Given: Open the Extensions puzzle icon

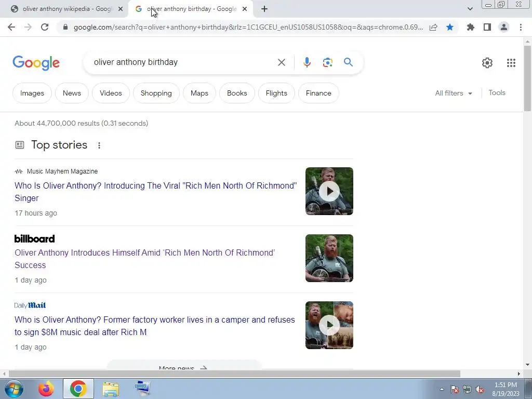Looking at the screenshot, I should click(x=471, y=27).
